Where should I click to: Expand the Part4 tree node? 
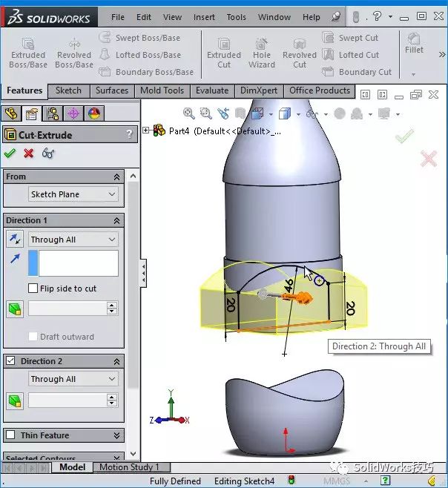145,130
